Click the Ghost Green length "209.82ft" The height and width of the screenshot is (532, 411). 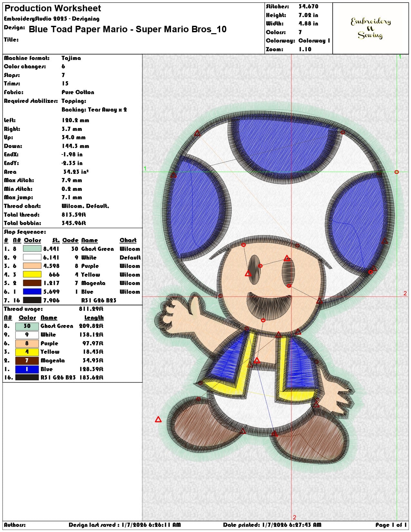pos(91,326)
